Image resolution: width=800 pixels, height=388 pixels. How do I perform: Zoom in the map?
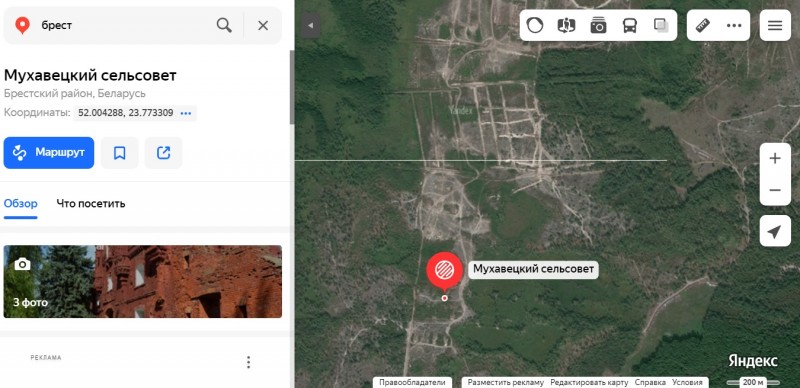tap(775, 159)
